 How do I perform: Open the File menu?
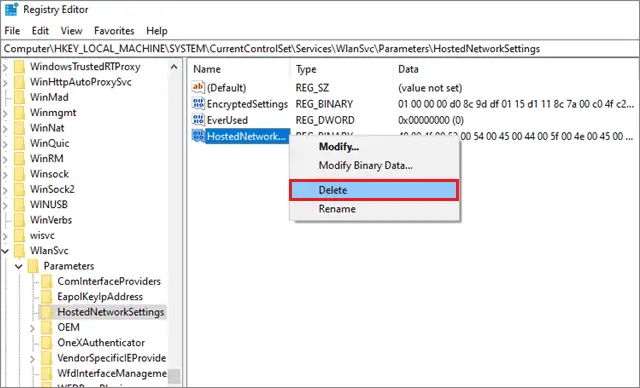point(12,31)
